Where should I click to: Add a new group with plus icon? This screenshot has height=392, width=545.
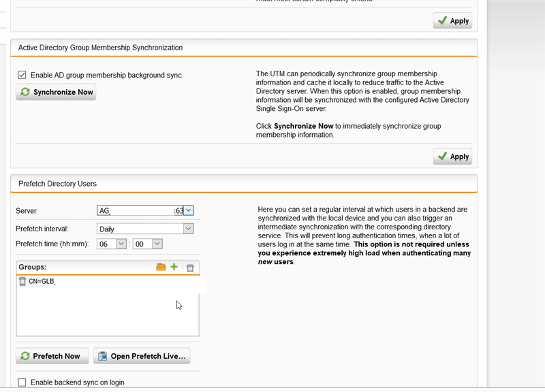point(174,267)
